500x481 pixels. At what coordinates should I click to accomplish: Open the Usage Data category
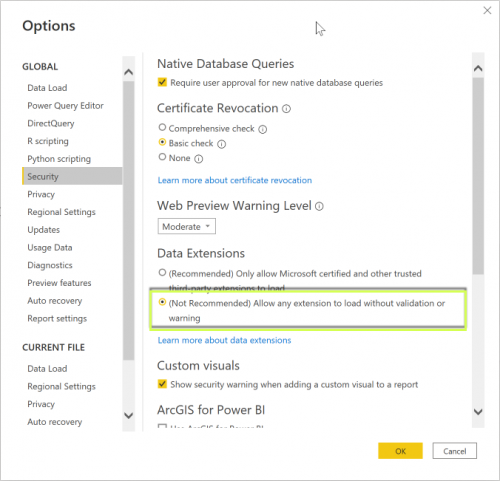click(x=50, y=247)
